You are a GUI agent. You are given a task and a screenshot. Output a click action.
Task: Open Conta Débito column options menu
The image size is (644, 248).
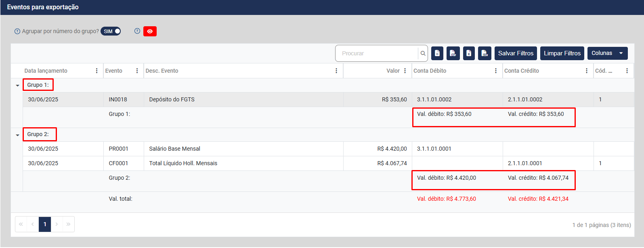tap(496, 71)
